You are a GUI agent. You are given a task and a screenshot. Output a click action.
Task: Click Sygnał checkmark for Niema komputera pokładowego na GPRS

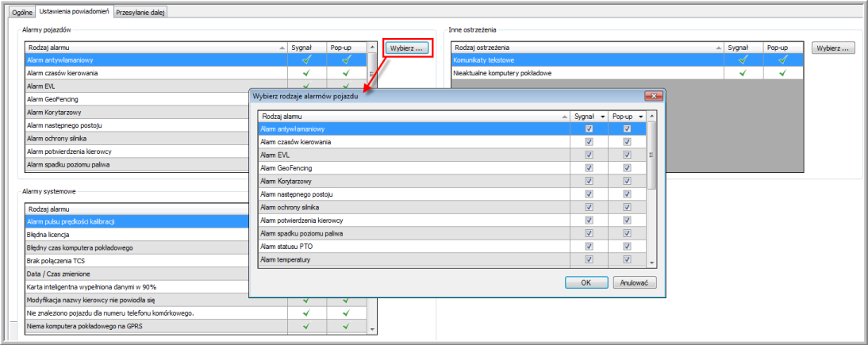click(306, 325)
